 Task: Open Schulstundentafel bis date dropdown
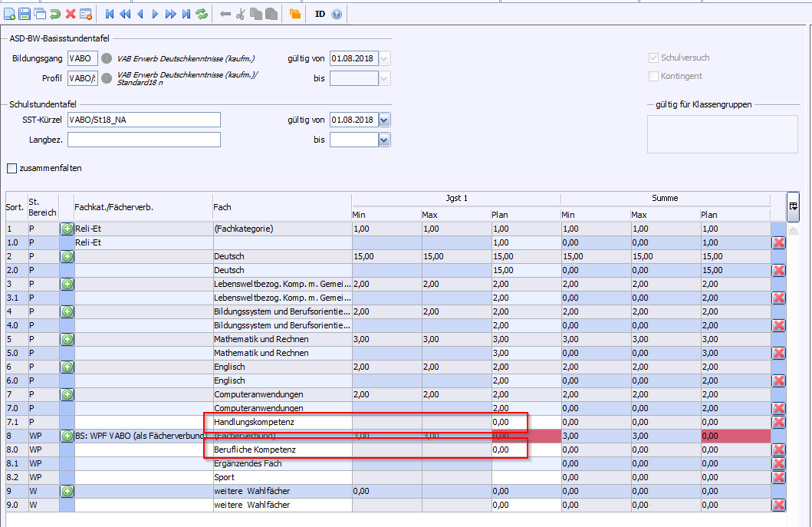click(x=384, y=140)
